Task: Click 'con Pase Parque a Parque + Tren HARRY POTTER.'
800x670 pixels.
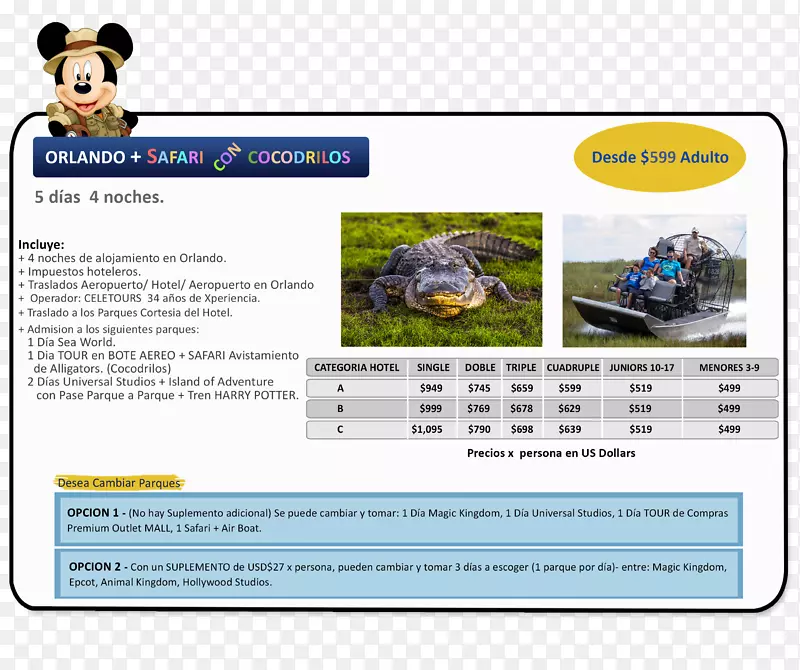Action: [x=167, y=395]
